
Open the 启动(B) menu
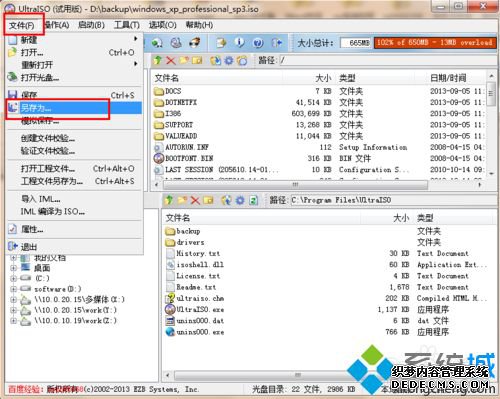pyautogui.click(x=91, y=25)
